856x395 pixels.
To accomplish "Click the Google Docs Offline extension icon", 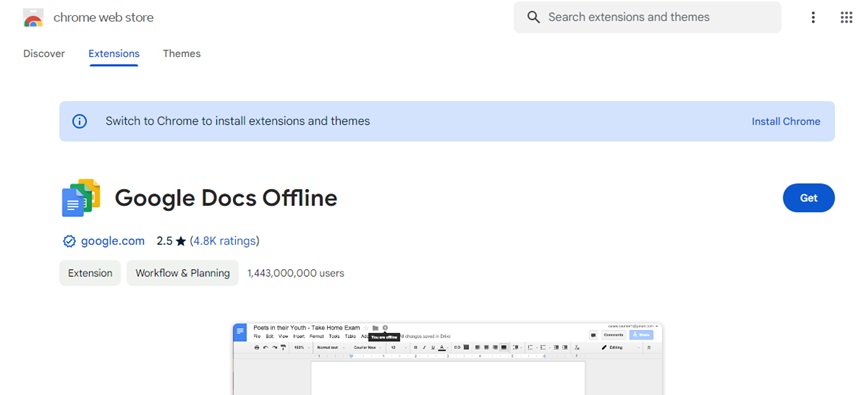I will pyautogui.click(x=81, y=198).
